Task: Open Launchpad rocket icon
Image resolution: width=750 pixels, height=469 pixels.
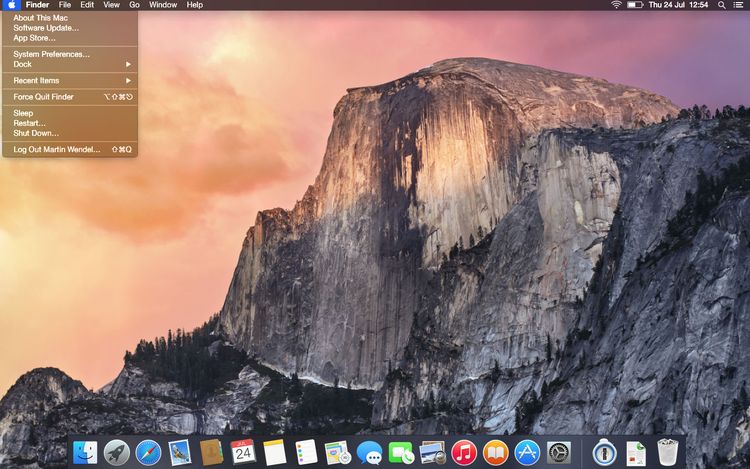Action: [x=117, y=452]
